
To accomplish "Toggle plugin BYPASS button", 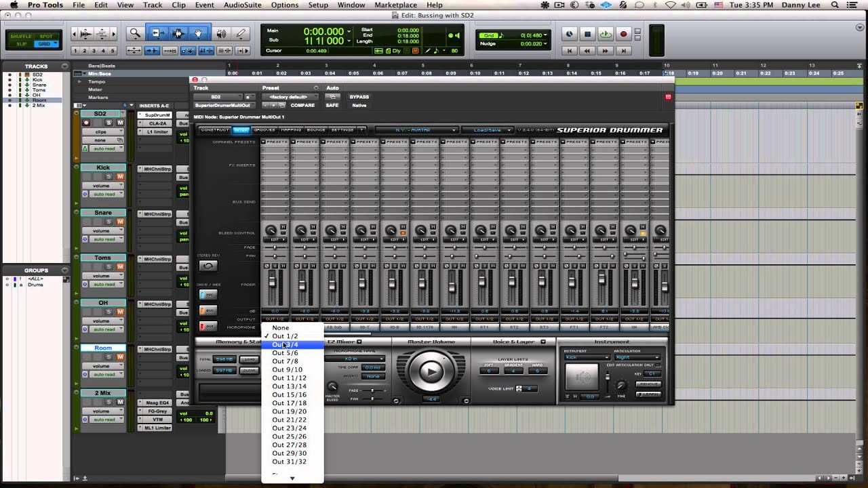I will point(359,97).
